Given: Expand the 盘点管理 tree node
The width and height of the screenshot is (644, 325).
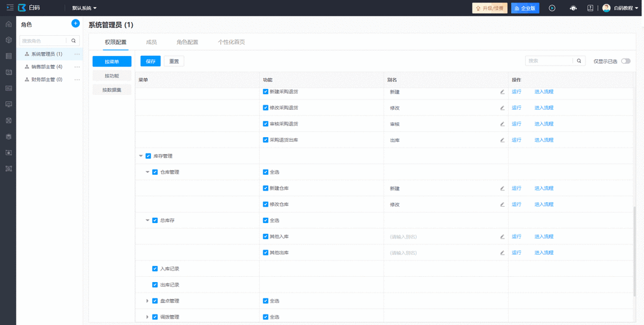Looking at the screenshot, I should (148, 301).
